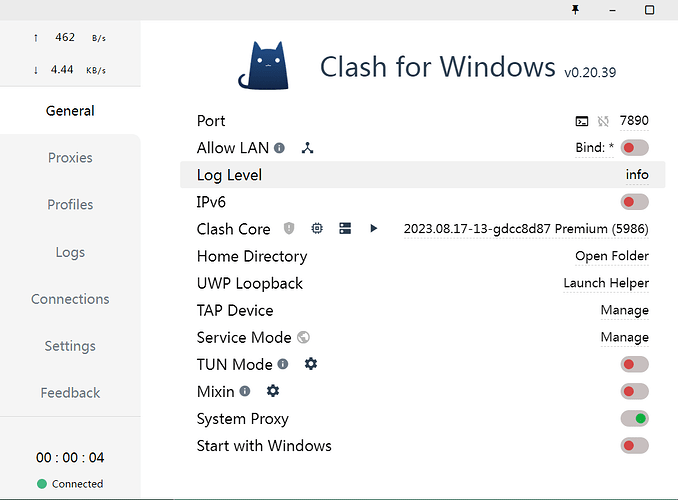The height and width of the screenshot is (500, 678).
Task: Open the Log Level info dropdown
Action: [x=637, y=175]
